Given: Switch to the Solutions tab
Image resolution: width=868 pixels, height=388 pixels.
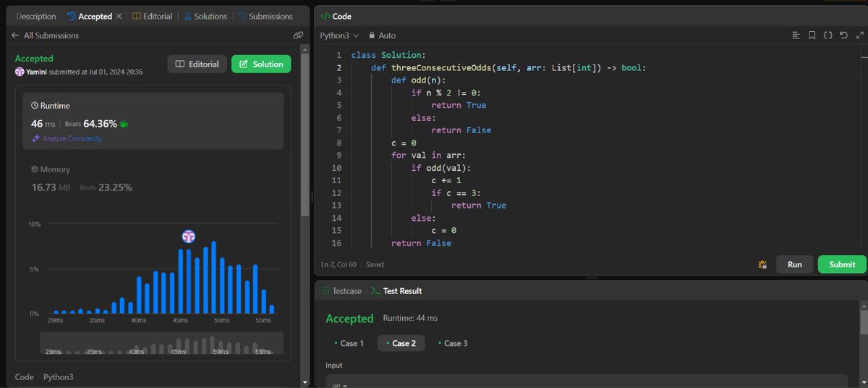Looking at the screenshot, I should click(205, 16).
